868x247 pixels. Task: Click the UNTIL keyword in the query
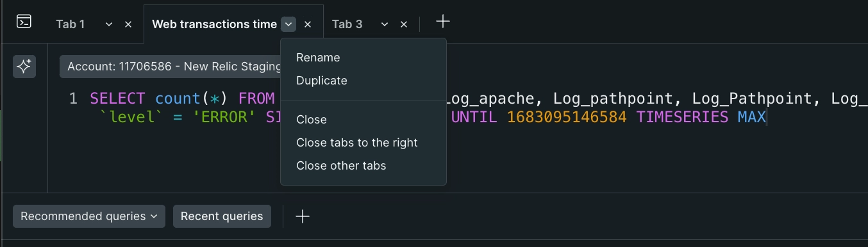coord(474,117)
